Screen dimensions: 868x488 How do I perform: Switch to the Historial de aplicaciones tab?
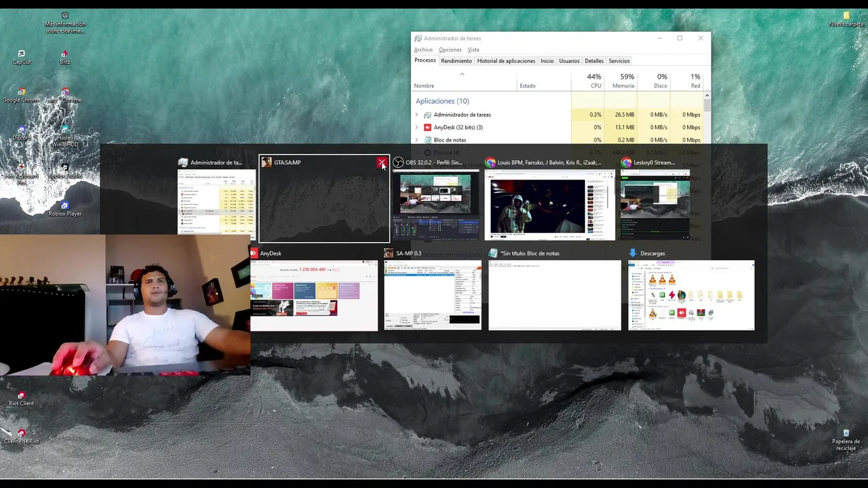(x=506, y=61)
